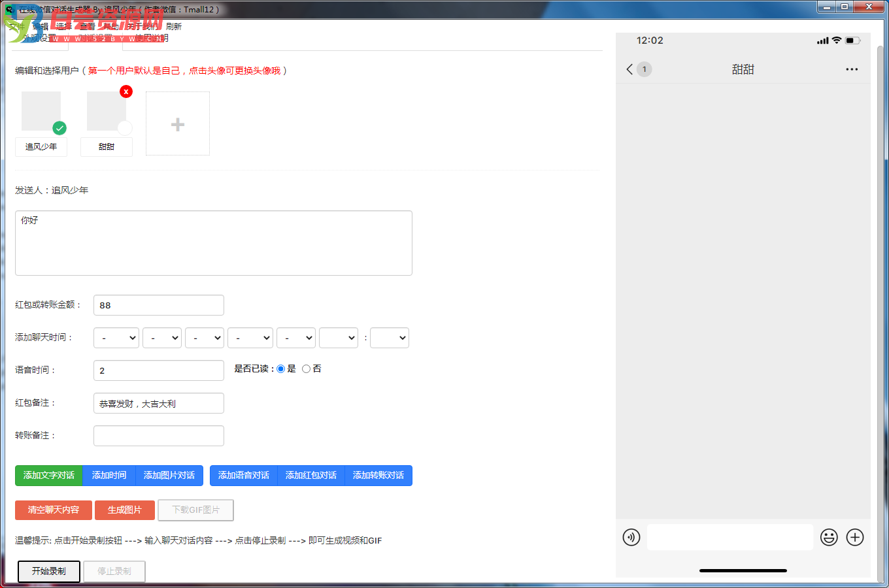Image resolution: width=889 pixels, height=588 pixels.
Task: Click the 追风少年 user avatar
Action: 41,111
